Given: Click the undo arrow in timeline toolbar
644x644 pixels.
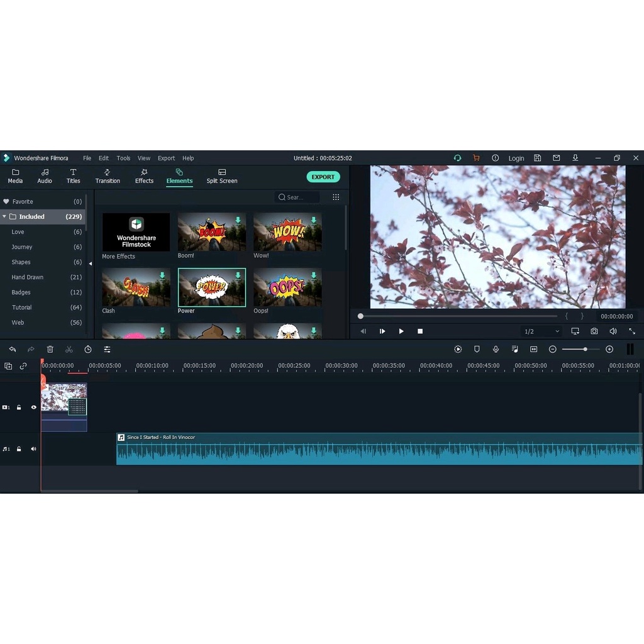Looking at the screenshot, I should pos(12,349).
